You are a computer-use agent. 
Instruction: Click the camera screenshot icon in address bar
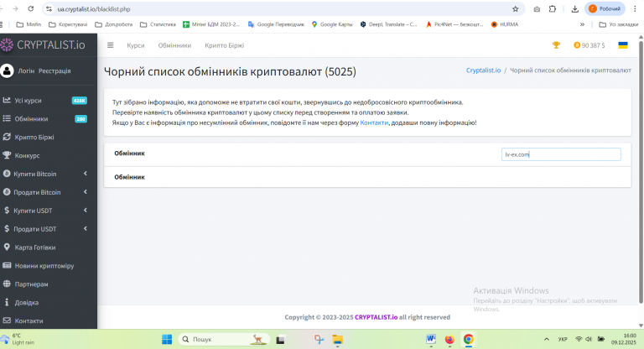pos(537,9)
